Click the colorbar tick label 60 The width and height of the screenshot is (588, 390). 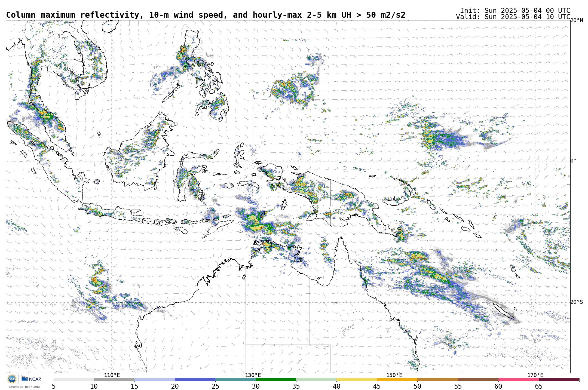(x=498, y=386)
